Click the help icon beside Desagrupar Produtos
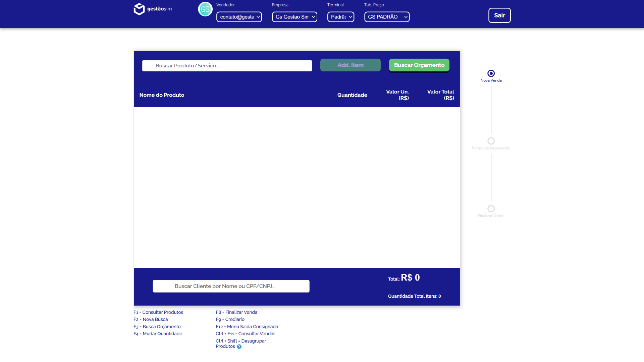The height and width of the screenshot is (362, 644). click(x=239, y=347)
